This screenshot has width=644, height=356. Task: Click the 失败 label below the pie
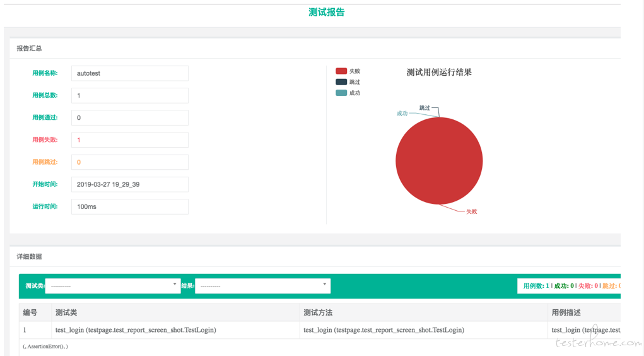pos(472,211)
